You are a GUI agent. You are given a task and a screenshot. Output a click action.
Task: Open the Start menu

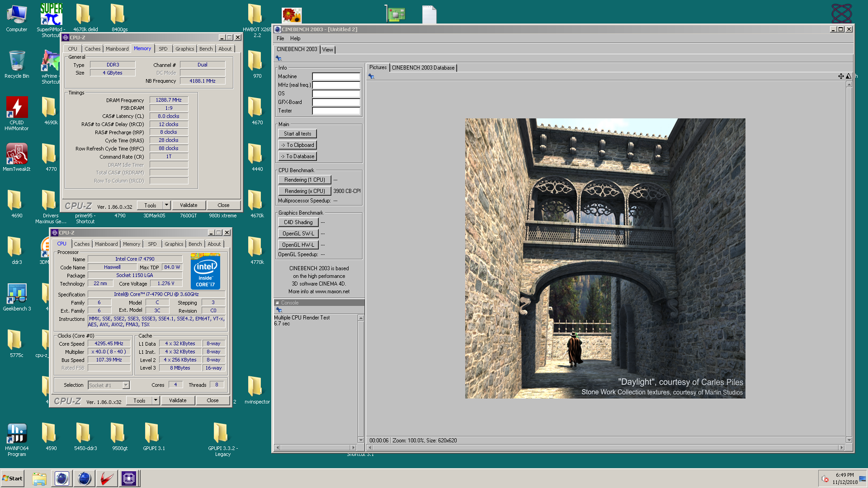pos(12,478)
